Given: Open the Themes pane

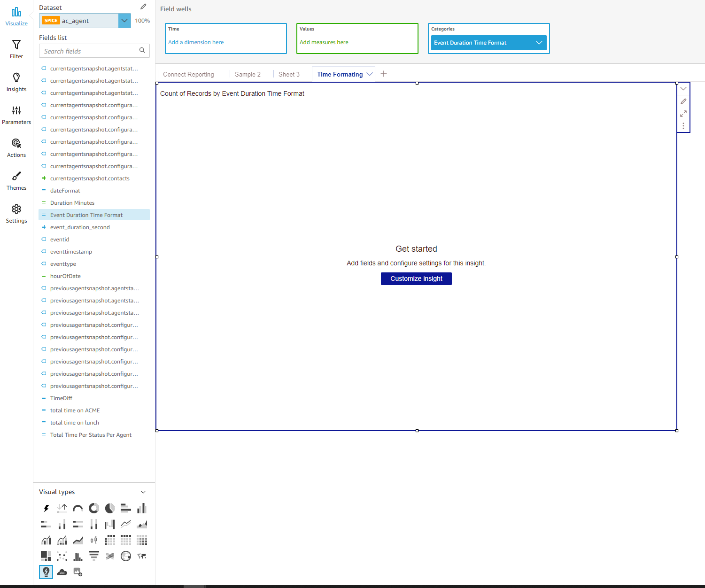Looking at the screenshot, I should 16,181.
